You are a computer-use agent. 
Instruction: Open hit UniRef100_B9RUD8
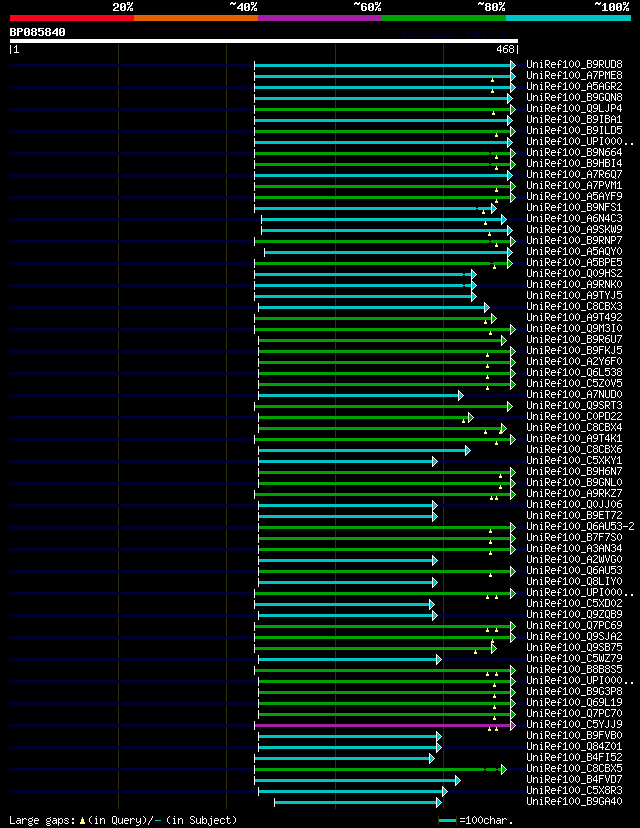click(x=574, y=64)
